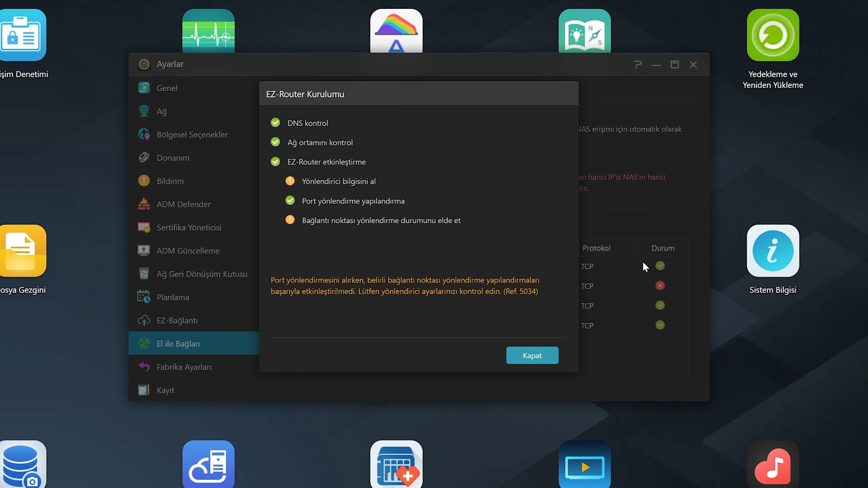Select Genel in settings sidebar
Image resolution: width=868 pixels, height=488 pixels.
pos(167,88)
